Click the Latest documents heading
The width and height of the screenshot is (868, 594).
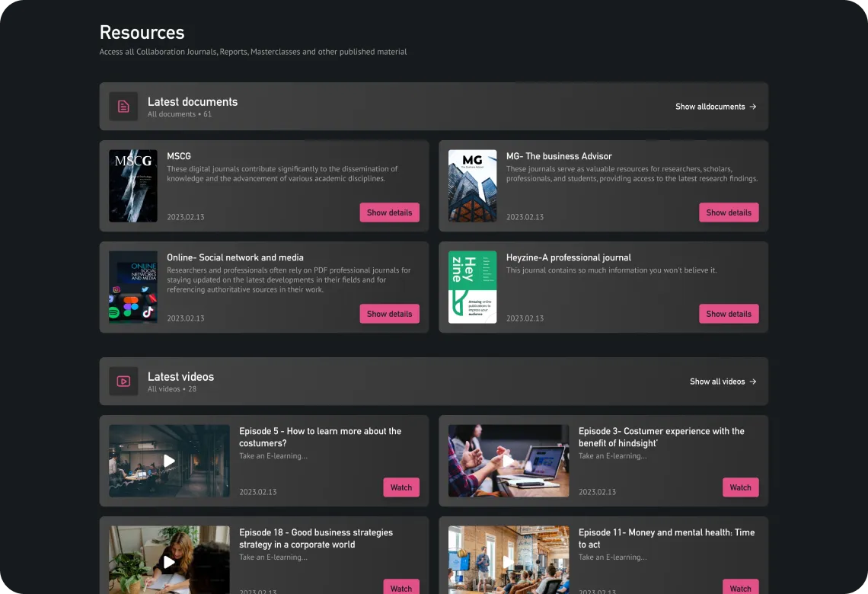[193, 102]
